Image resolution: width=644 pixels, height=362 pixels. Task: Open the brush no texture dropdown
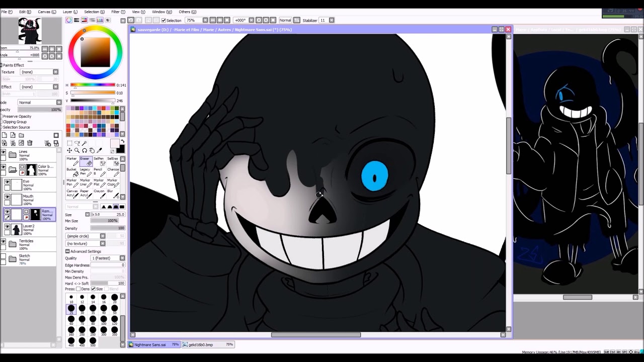[86, 243]
